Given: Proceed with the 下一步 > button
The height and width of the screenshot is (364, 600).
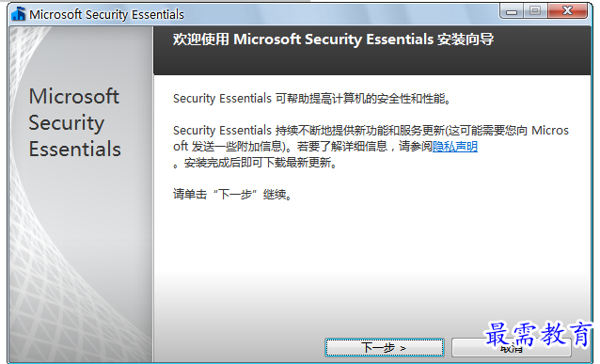Looking at the screenshot, I should 385,348.
